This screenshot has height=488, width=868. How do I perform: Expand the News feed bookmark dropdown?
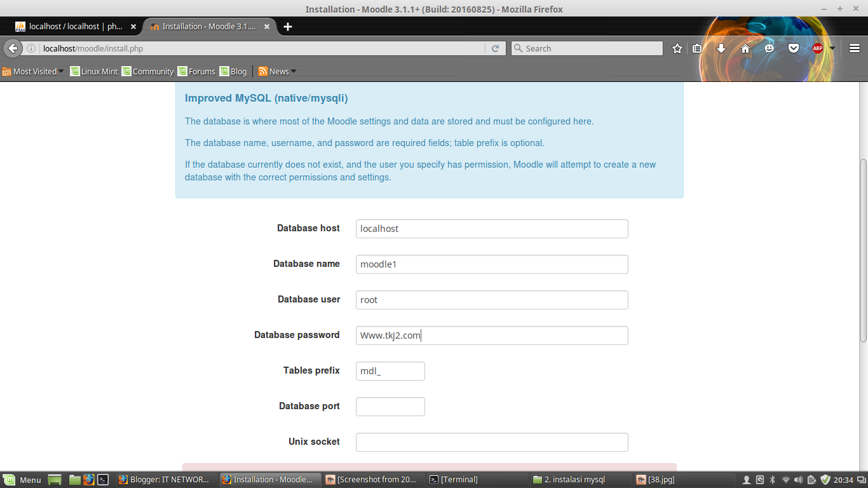(x=278, y=71)
